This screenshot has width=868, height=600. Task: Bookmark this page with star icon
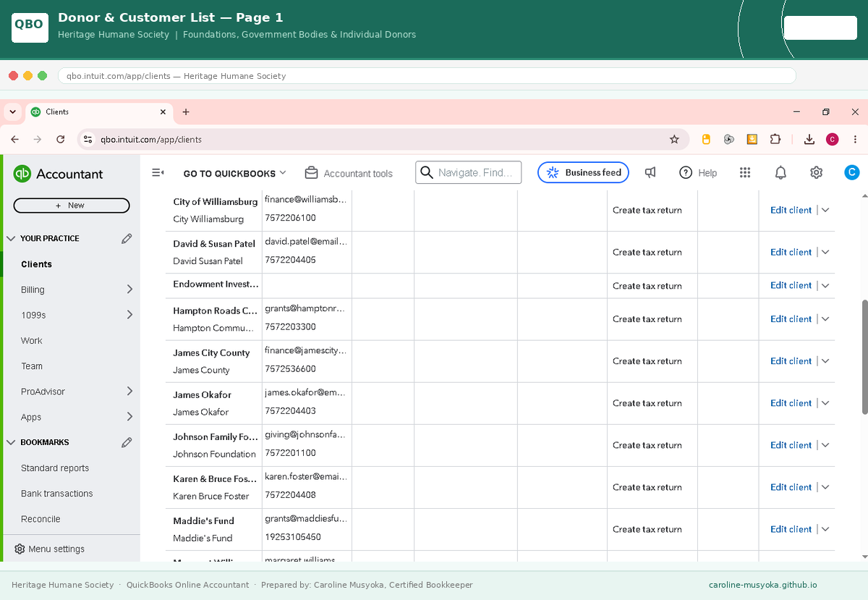(674, 140)
